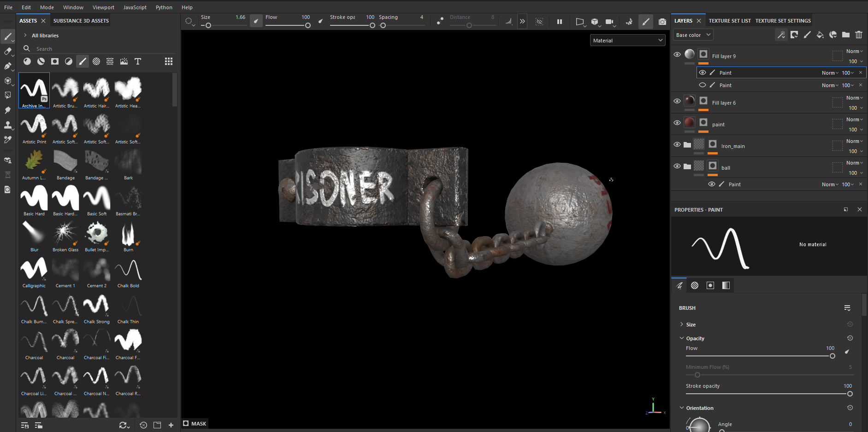Hide Fill layer 9 visibility

677,54
